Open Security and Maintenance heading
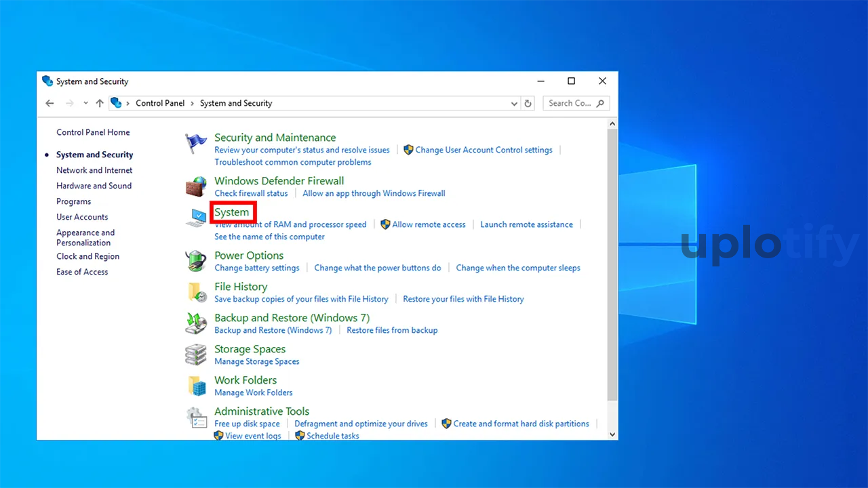 275,138
